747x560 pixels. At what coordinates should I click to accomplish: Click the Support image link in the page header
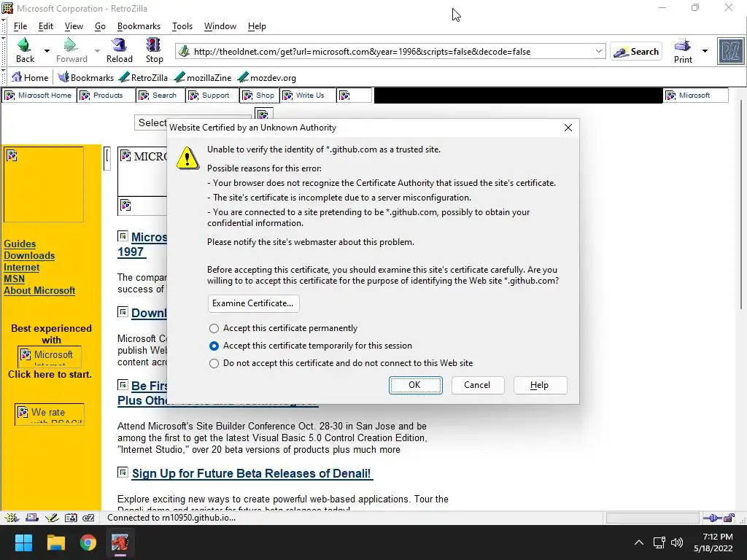(x=212, y=96)
